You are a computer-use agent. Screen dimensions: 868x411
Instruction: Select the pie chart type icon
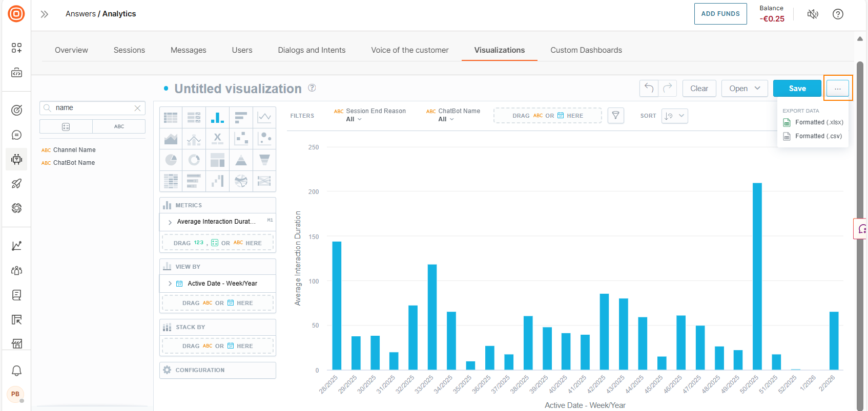[171, 160]
